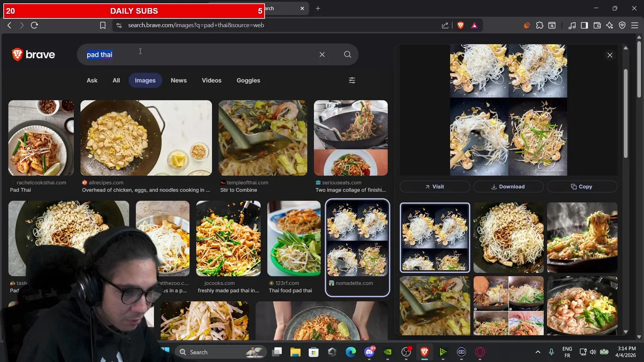
Task: Open the Goggles tab
Action: click(x=249, y=80)
